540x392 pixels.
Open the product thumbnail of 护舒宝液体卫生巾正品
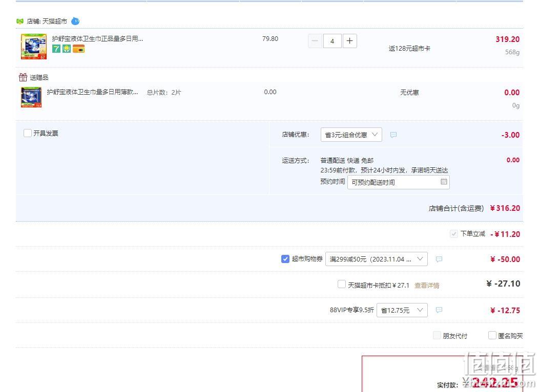coord(34,47)
